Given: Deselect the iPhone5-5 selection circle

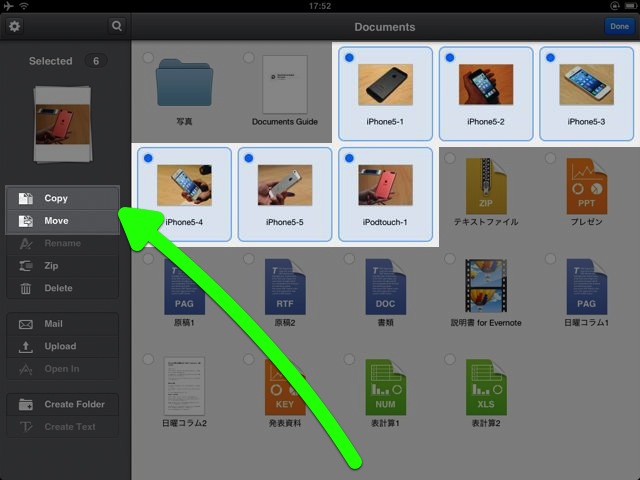Looking at the screenshot, I should pyautogui.click(x=249, y=158).
